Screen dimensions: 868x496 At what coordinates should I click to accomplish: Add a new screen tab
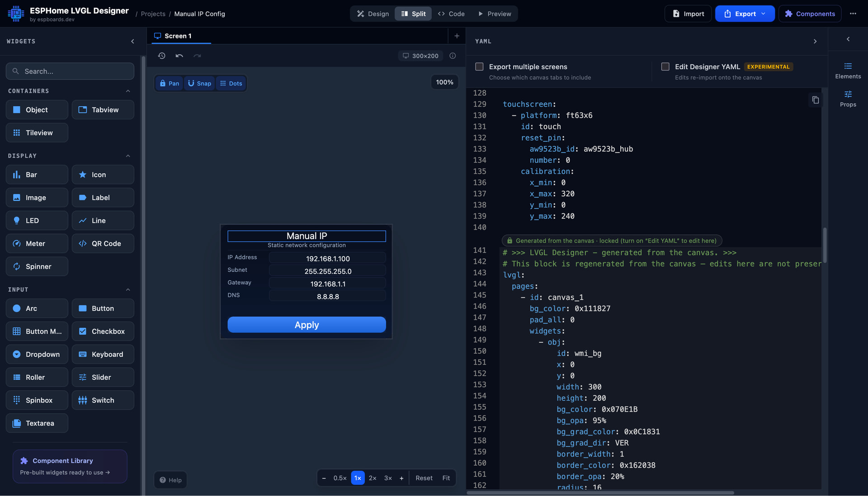457,36
